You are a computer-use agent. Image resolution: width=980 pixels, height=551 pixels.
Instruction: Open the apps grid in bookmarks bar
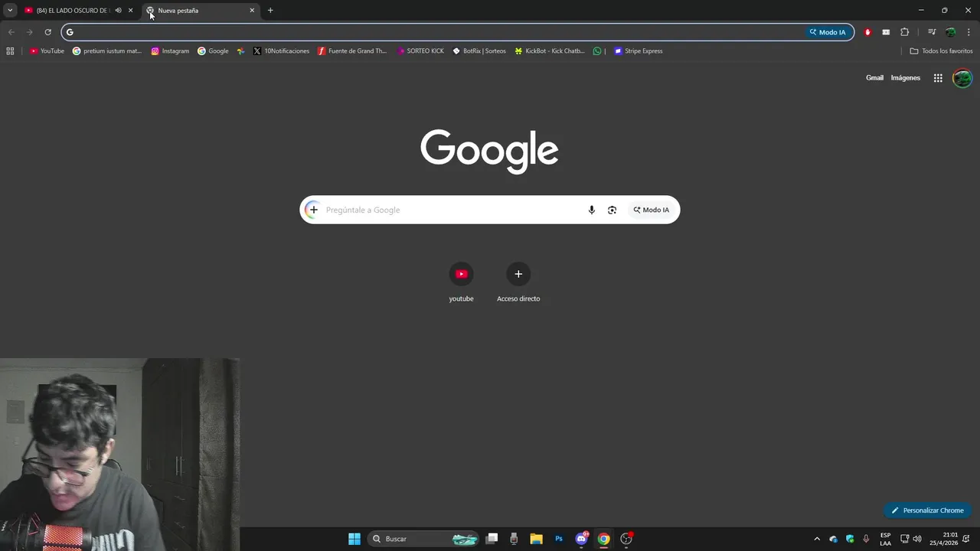[x=10, y=51]
